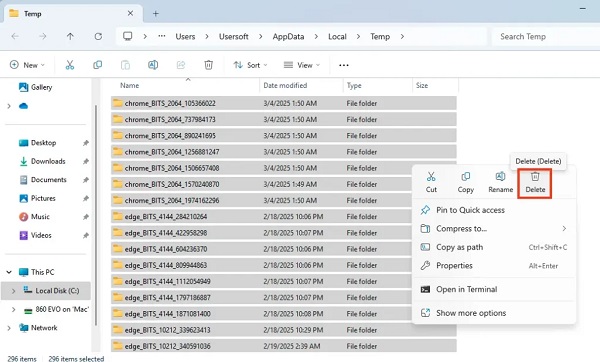600x362 pixels.
Task: Click the Rename icon in the toolbar
Action: pos(153,65)
